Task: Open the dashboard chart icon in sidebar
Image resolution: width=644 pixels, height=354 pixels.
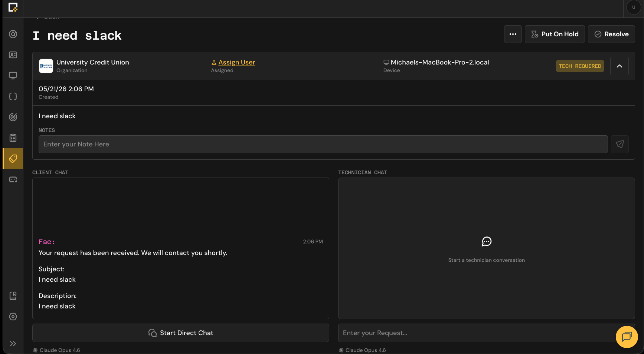Action: coord(13,34)
